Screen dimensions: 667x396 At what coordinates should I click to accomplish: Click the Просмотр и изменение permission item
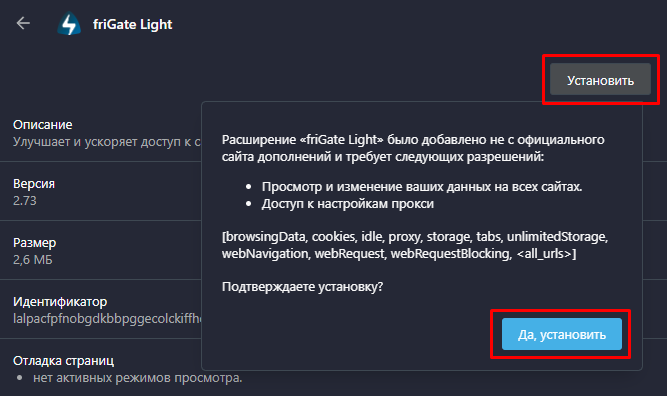point(422,187)
